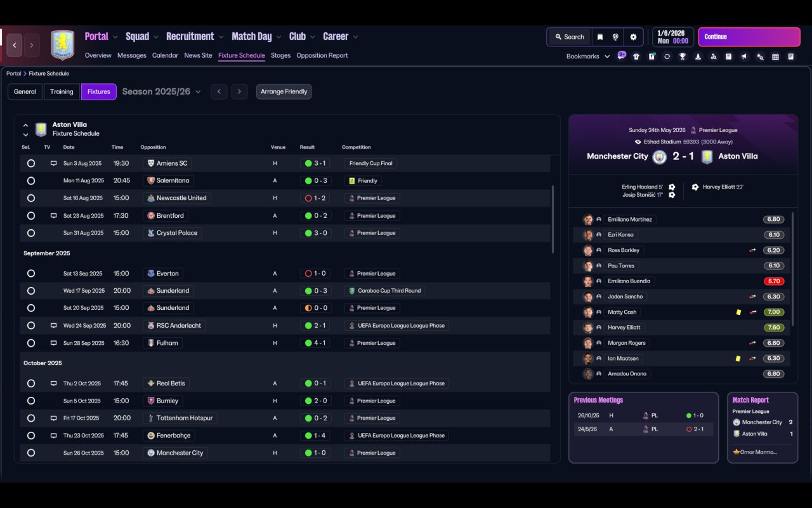Open the shirt squad bookmark icon

click(x=636, y=57)
